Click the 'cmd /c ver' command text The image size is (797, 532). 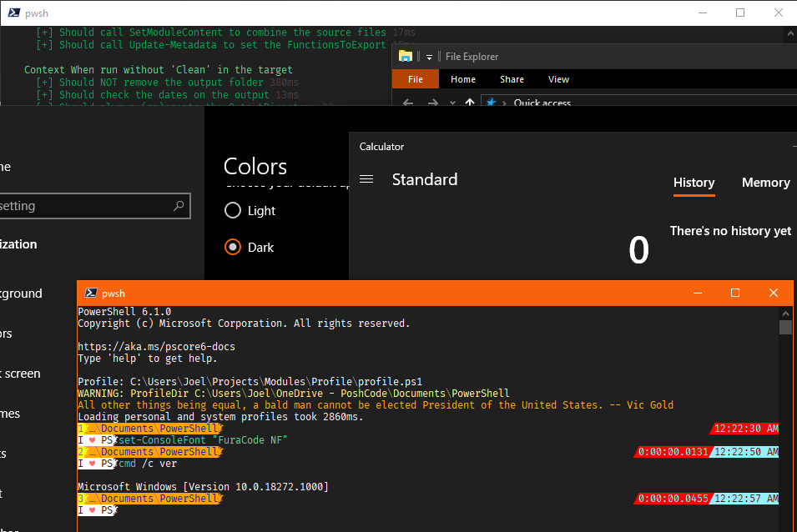(x=148, y=464)
